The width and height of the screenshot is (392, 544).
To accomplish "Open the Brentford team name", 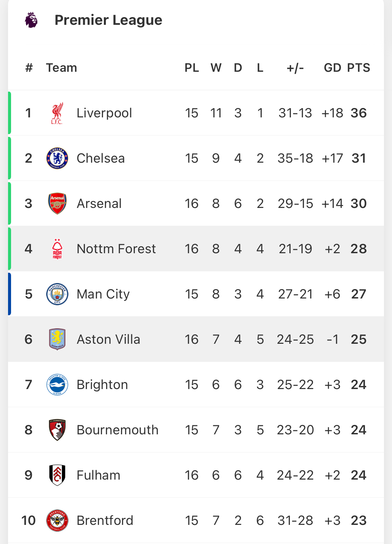I will click(x=105, y=521).
